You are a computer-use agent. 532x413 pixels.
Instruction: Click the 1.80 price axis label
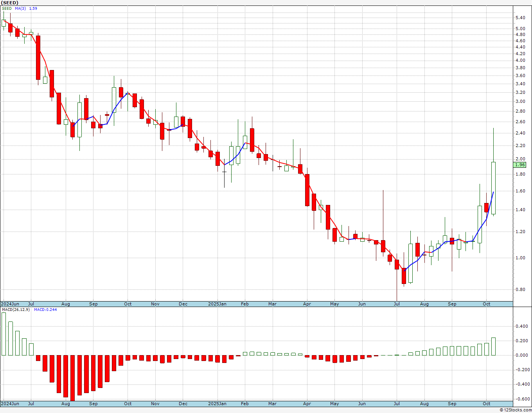point(520,174)
